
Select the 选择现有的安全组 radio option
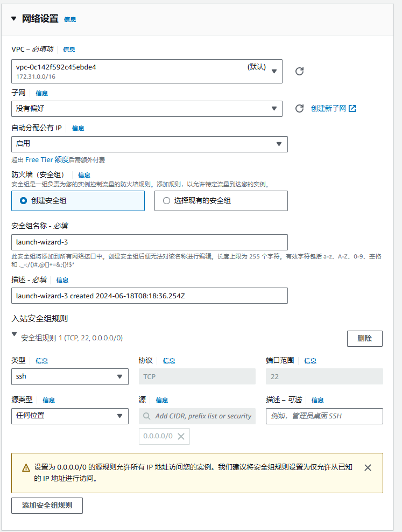[166, 200]
